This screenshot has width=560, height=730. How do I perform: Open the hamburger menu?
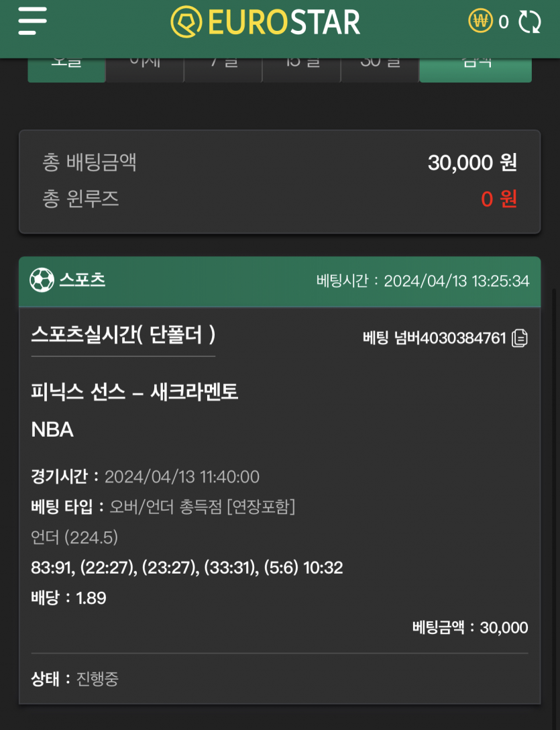33,21
